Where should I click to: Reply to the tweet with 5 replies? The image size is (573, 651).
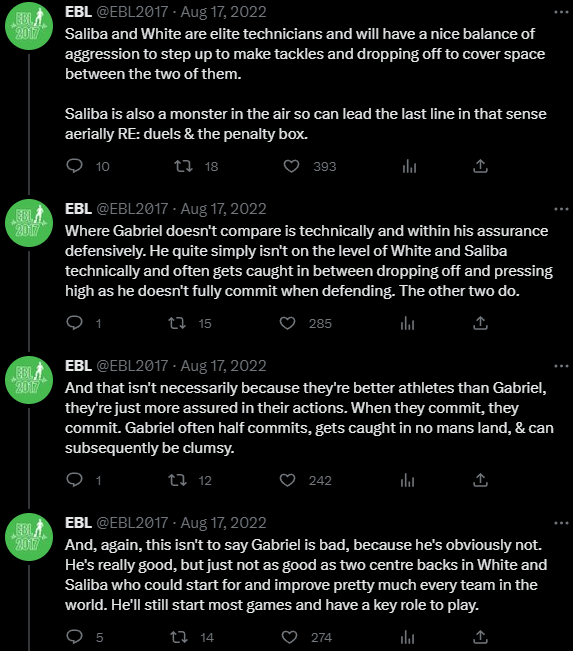75,637
